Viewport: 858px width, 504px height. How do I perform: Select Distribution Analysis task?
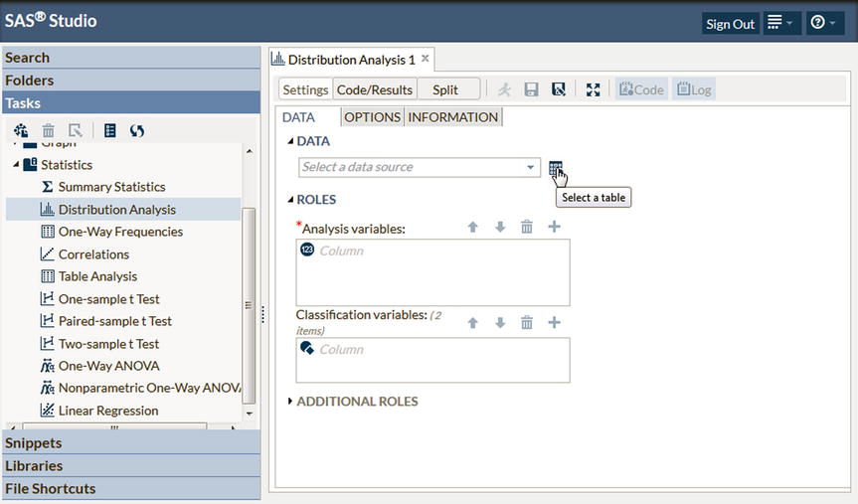coord(117,210)
